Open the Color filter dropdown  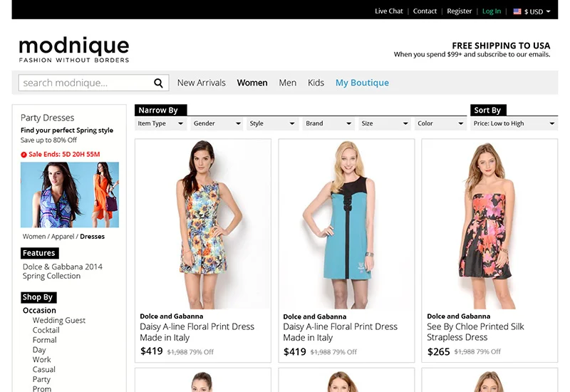pos(440,123)
